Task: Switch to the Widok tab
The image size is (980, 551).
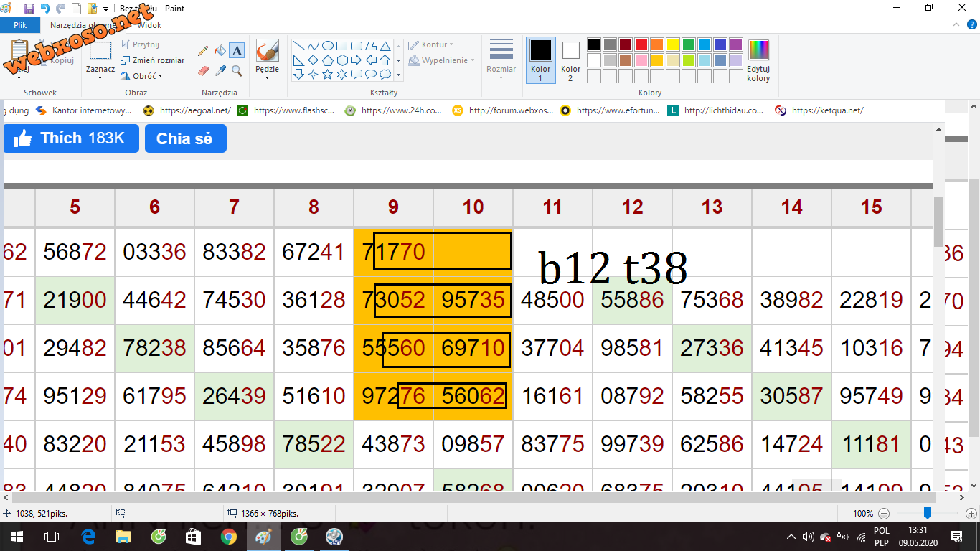Action: tap(149, 25)
